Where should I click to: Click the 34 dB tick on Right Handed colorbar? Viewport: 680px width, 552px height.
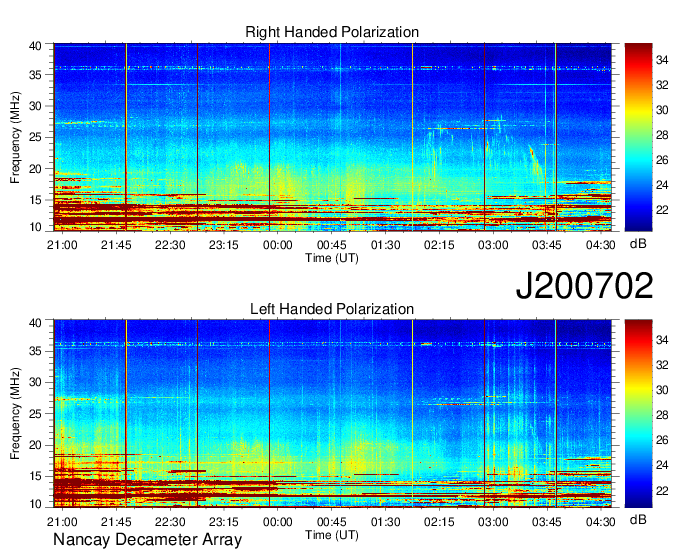point(662,61)
